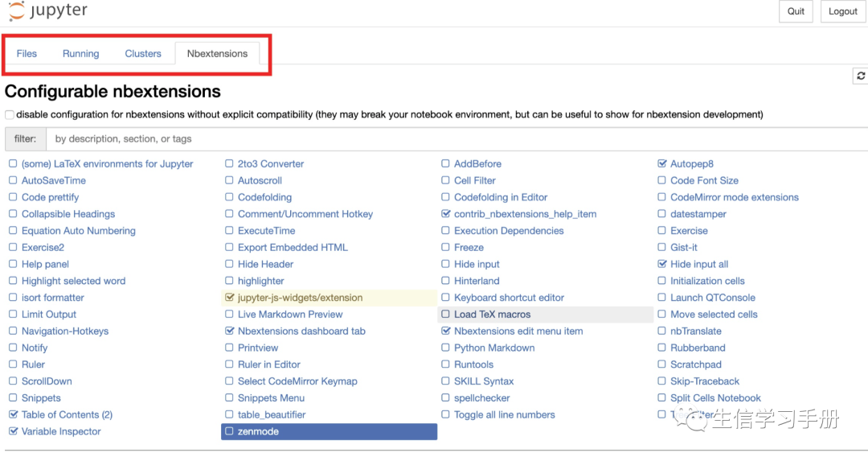Open the datestamper extension link

point(698,214)
